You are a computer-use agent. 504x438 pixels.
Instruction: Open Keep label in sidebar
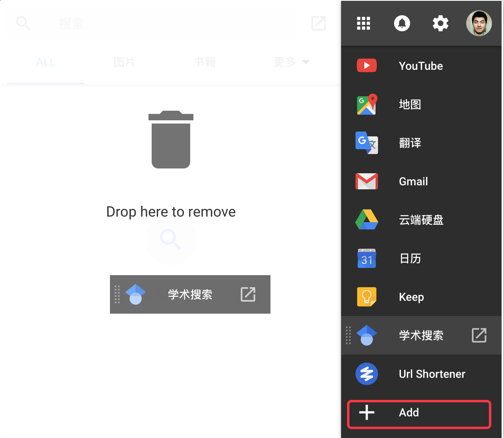pyautogui.click(x=411, y=297)
